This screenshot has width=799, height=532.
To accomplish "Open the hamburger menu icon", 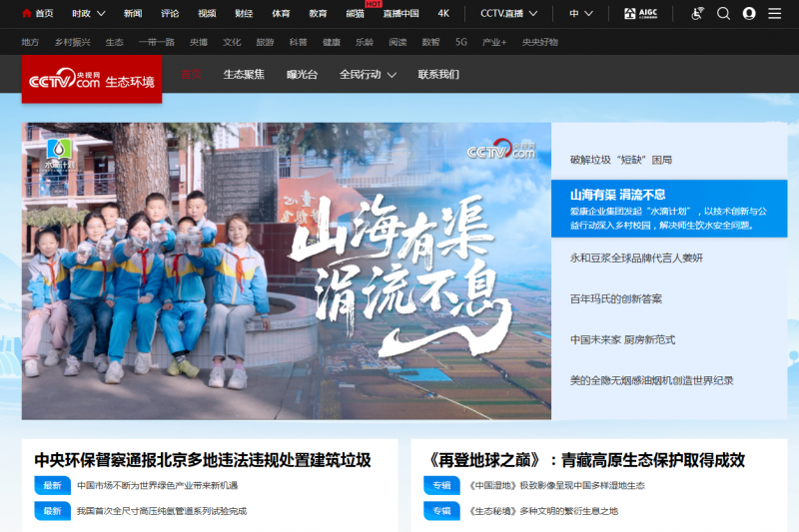I will coord(774,14).
